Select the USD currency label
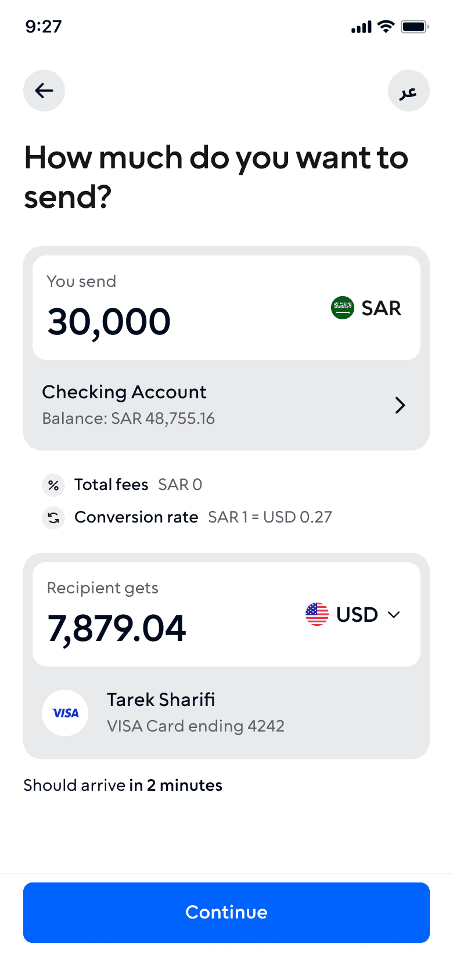453x980 pixels. click(x=357, y=614)
